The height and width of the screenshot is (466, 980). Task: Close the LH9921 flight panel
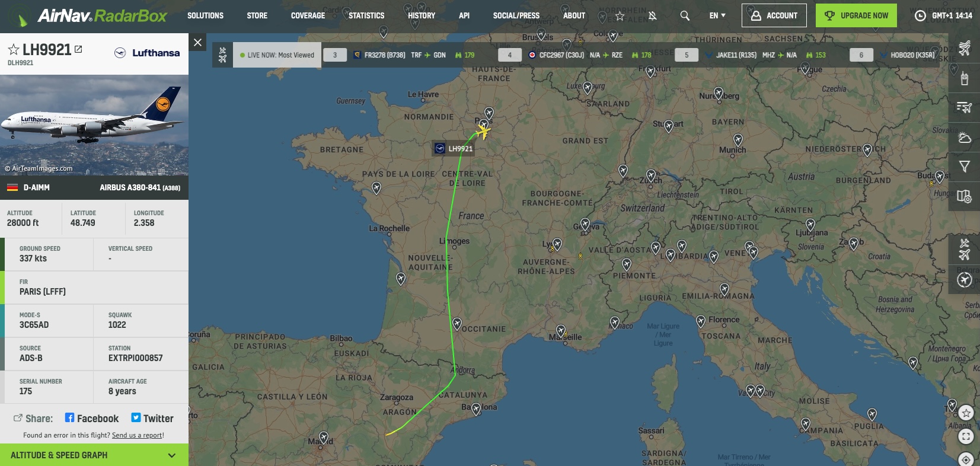pos(197,42)
